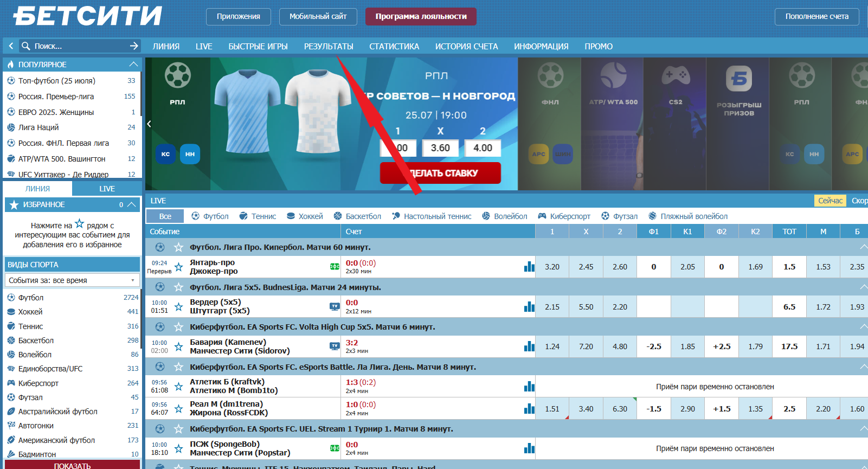This screenshot has width=868, height=469.
Task: Open live tracker icon for ПСЖ (SpongeBob)
Action: (x=335, y=448)
